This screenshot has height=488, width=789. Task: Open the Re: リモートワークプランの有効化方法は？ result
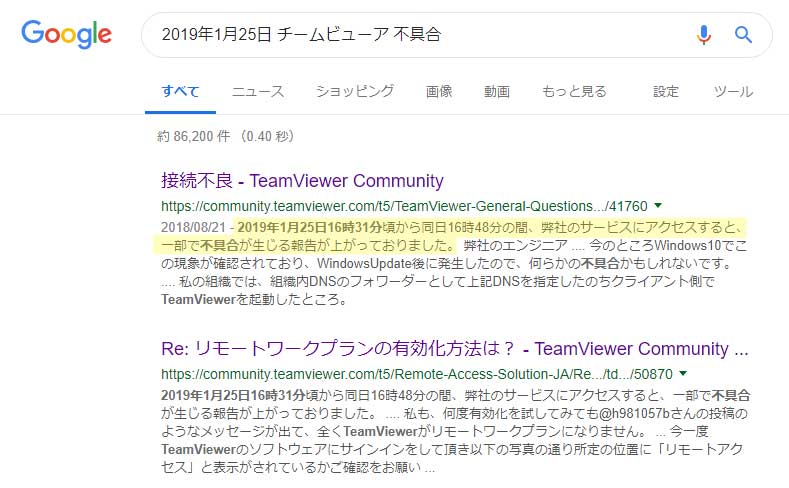(455, 349)
